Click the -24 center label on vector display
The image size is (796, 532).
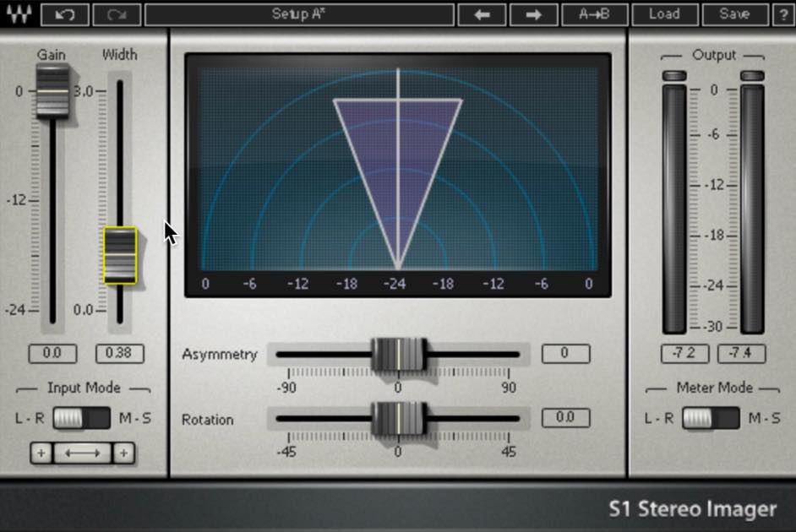tap(395, 284)
